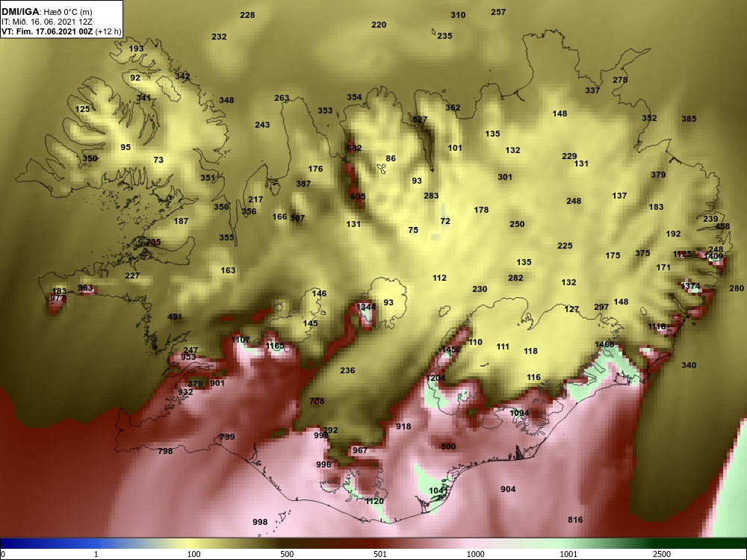The height and width of the screenshot is (560, 747).
Task: Click the 'DMI/IGA: Hæð 0°C (m)' title text
Action: click(46, 12)
